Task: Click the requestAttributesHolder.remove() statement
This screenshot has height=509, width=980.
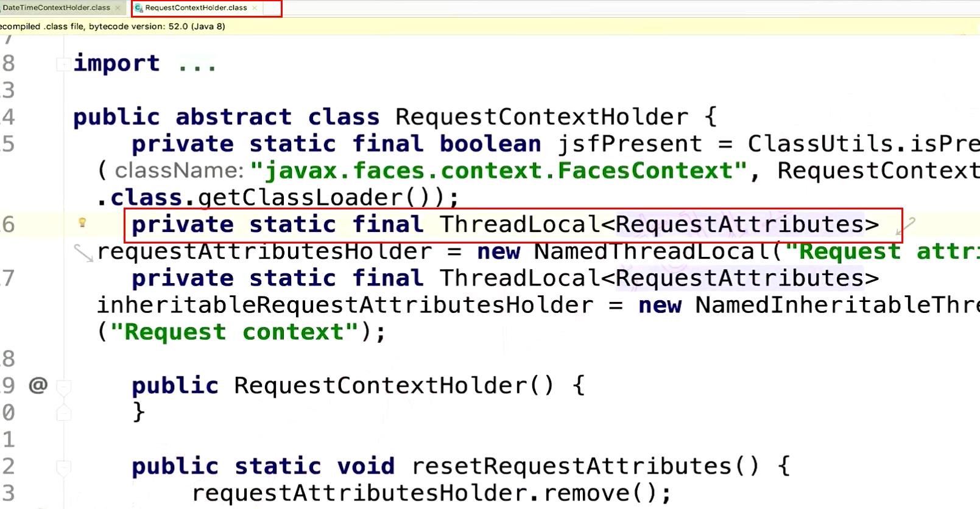Action: [431, 493]
